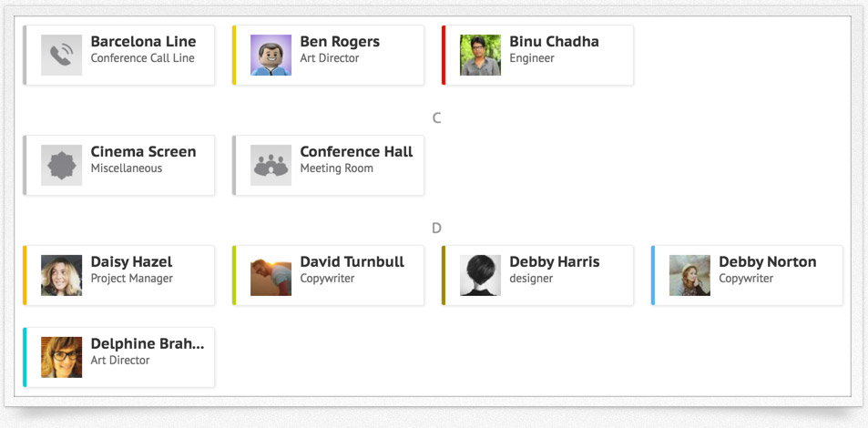Select Debby Harris's black-and-white photo
The height and width of the screenshot is (428, 868).
[x=481, y=275]
